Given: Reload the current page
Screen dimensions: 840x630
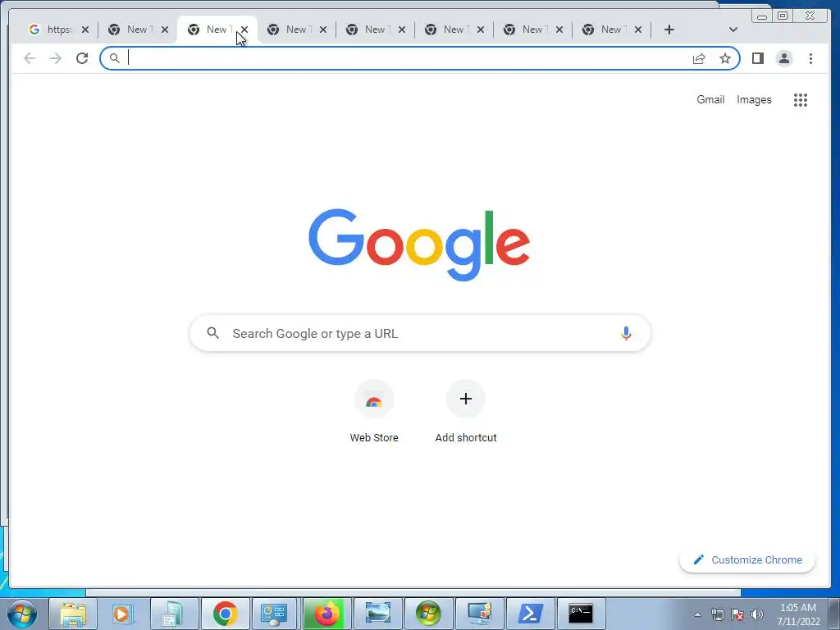Looking at the screenshot, I should pos(82,58).
